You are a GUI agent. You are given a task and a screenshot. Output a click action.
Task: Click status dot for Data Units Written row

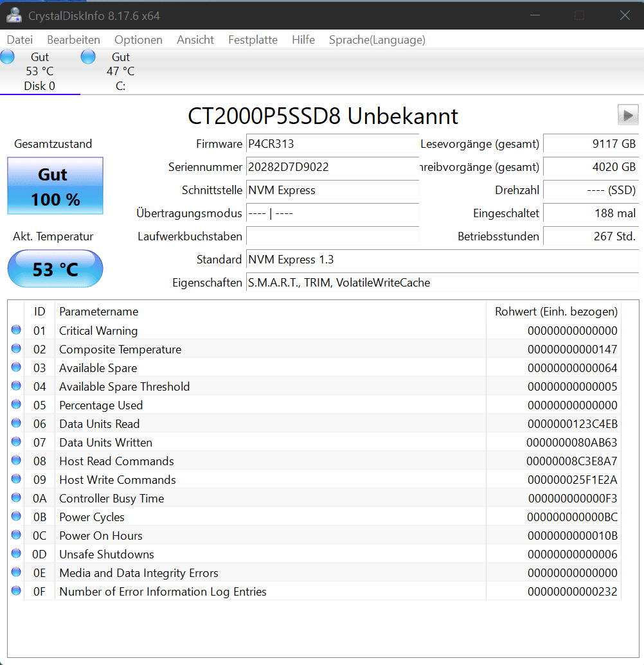click(x=16, y=441)
